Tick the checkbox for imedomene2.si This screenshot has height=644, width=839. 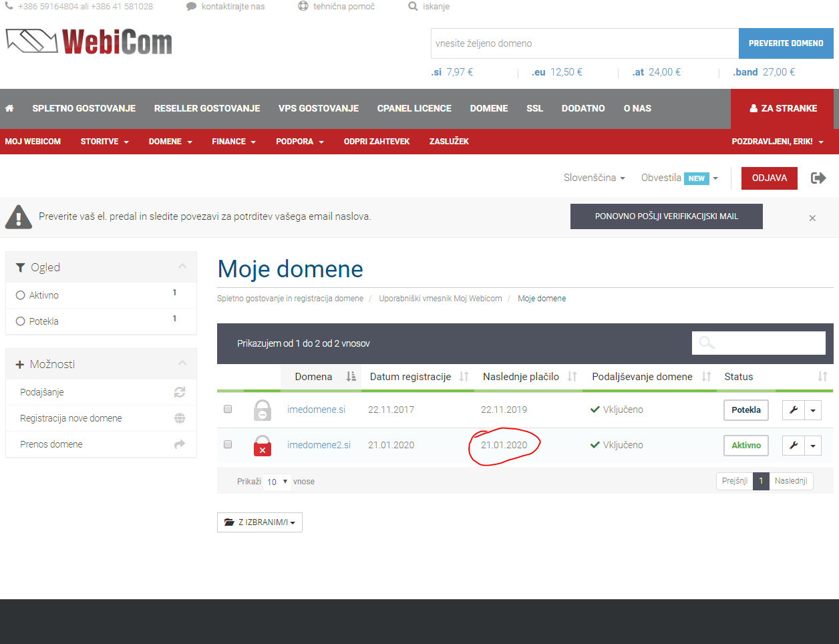point(228,444)
